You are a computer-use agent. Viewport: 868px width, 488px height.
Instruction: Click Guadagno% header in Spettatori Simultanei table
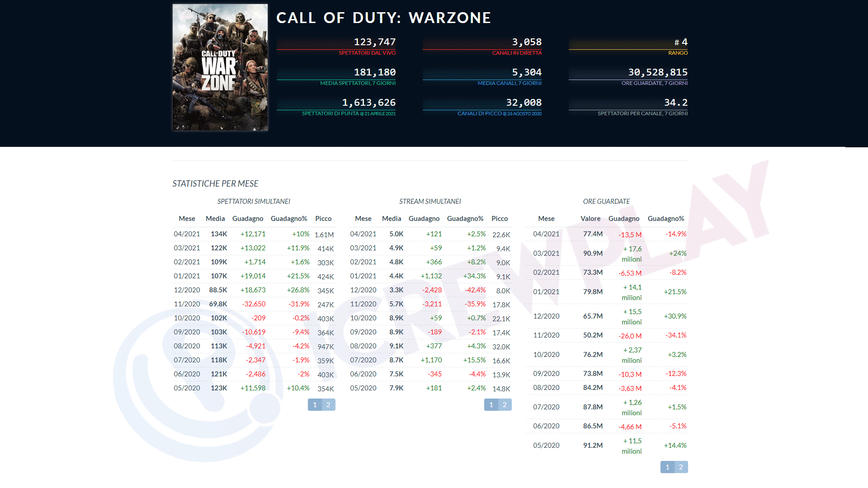(x=289, y=219)
